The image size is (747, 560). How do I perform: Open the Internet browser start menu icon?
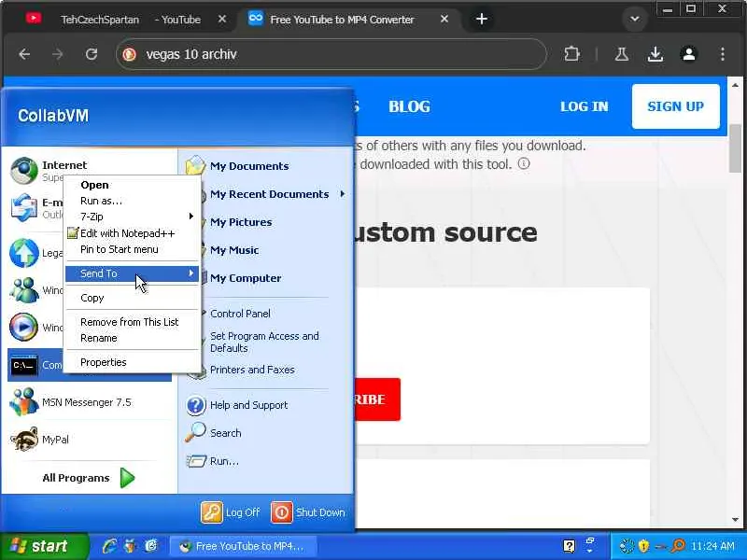[24, 171]
